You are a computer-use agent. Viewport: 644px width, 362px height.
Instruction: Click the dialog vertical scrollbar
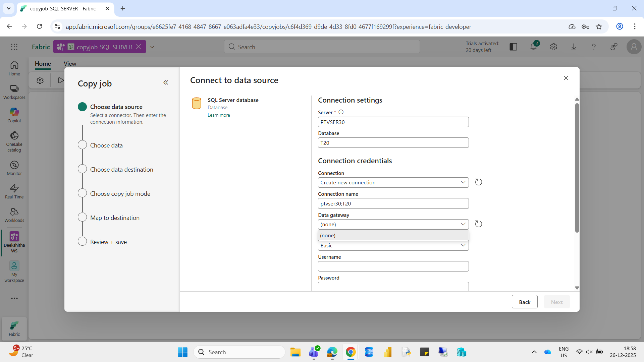click(577, 168)
